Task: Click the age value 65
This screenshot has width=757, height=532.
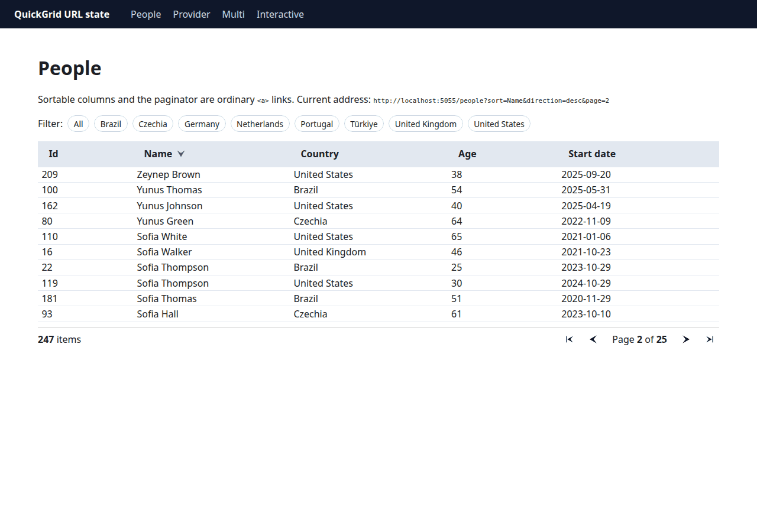Action: tap(457, 236)
